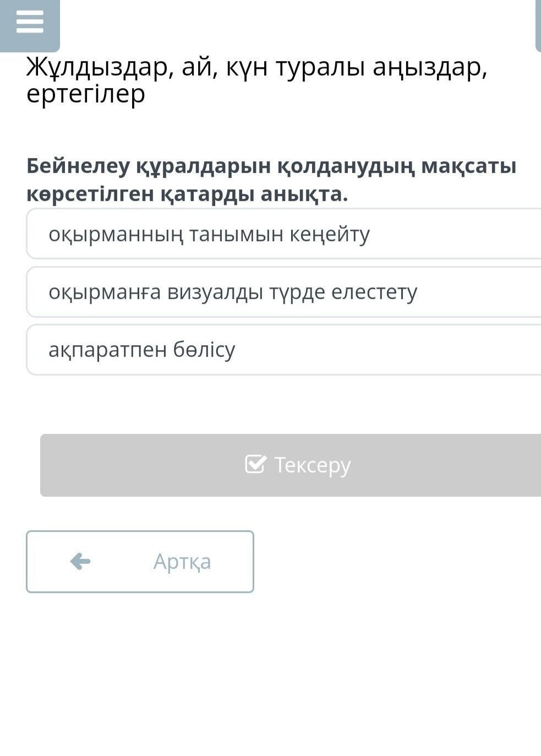
Task: Mark the third answer about sharing information
Action: (283, 350)
